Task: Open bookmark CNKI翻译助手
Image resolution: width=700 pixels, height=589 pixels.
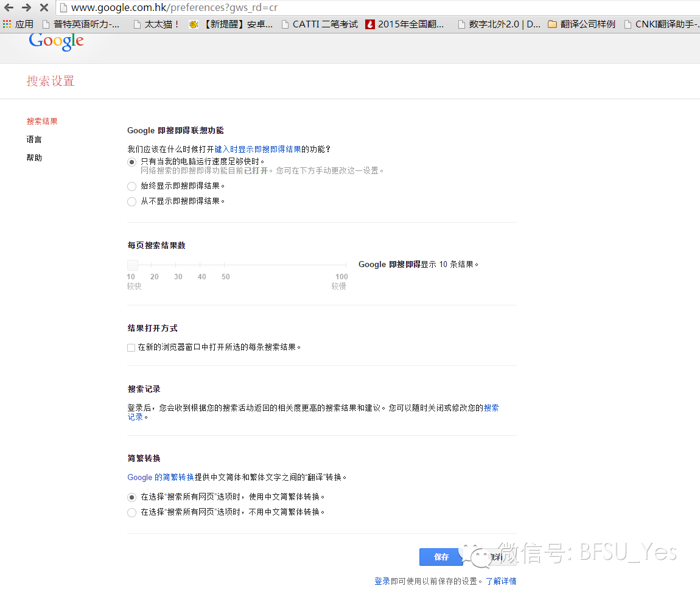Action: coord(662,24)
